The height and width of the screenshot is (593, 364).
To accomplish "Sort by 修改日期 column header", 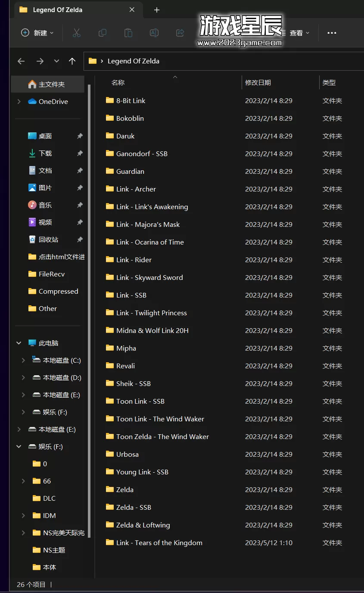I will point(258,82).
